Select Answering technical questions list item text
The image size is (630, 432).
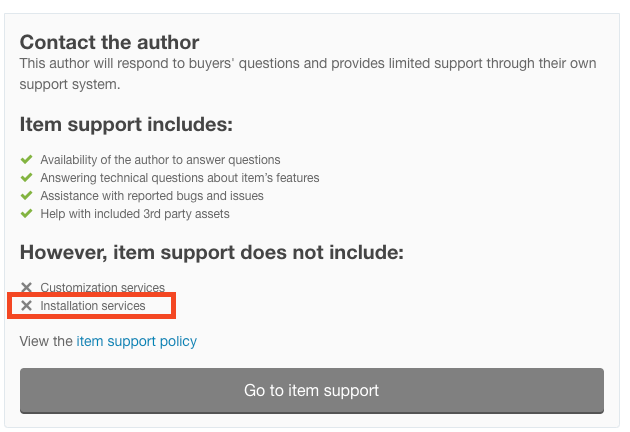pos(180,178)
